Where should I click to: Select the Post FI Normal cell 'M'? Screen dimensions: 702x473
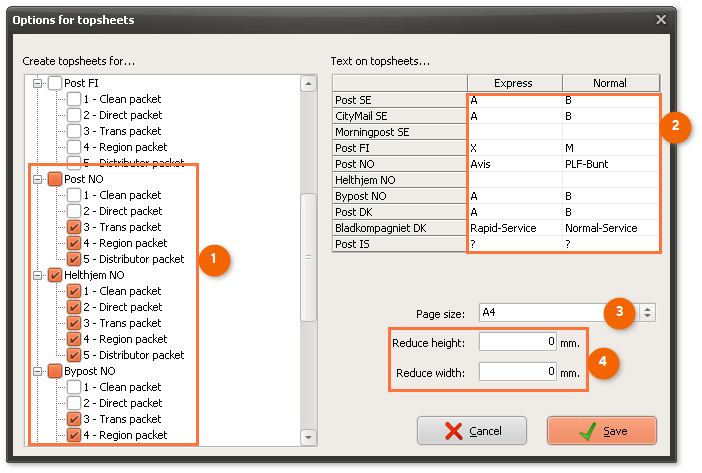pyautogui.click(x=611, y=148)
